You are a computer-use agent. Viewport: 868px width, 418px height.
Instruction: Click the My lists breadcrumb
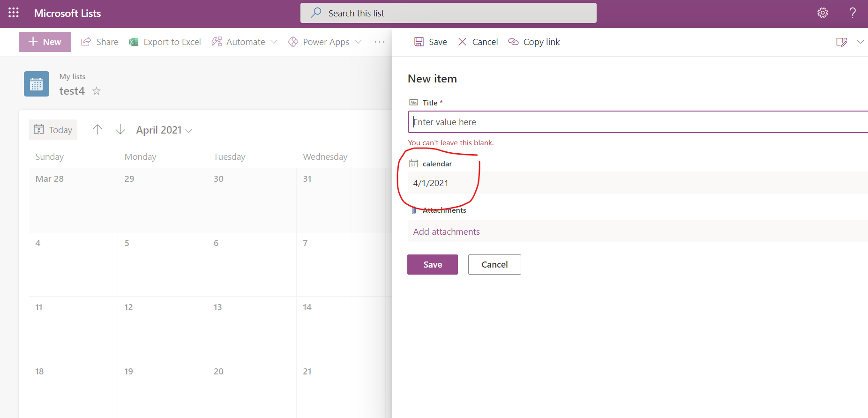(x=73, y=76)
